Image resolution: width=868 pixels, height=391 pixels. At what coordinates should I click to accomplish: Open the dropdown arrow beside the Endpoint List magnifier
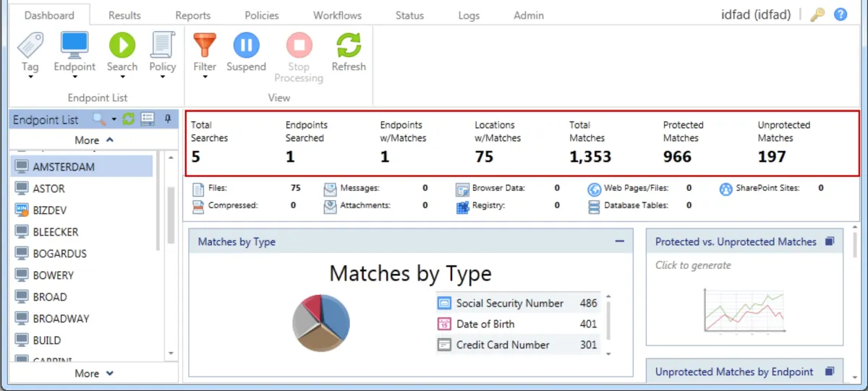click(x=114, y=120)
